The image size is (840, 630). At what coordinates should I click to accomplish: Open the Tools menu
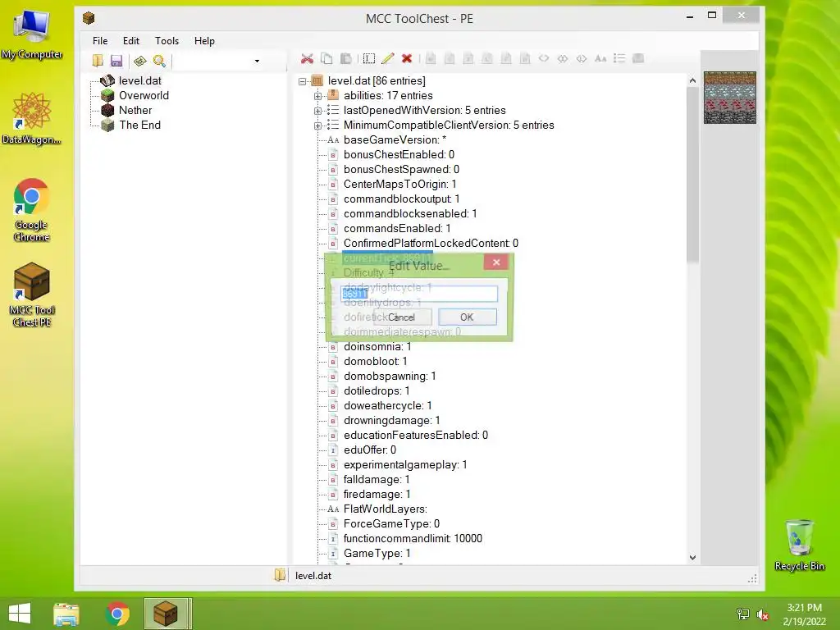click(x=167, y=41)
